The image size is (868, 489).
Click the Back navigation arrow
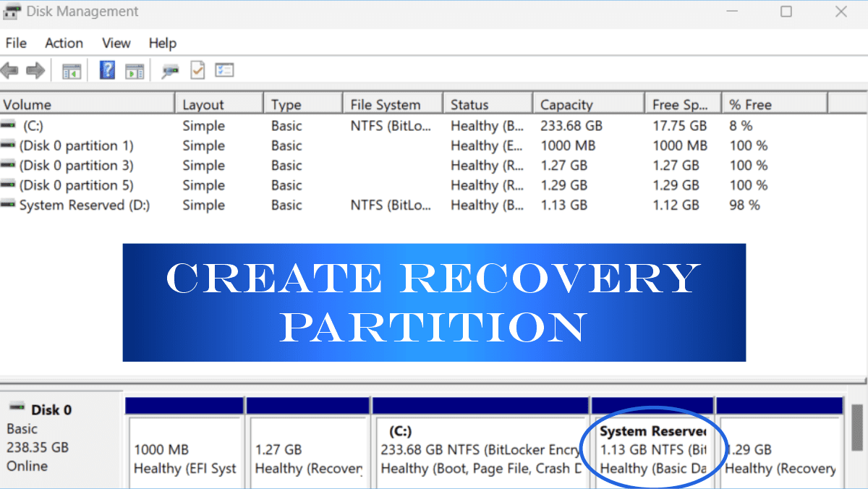coord(9,69)
